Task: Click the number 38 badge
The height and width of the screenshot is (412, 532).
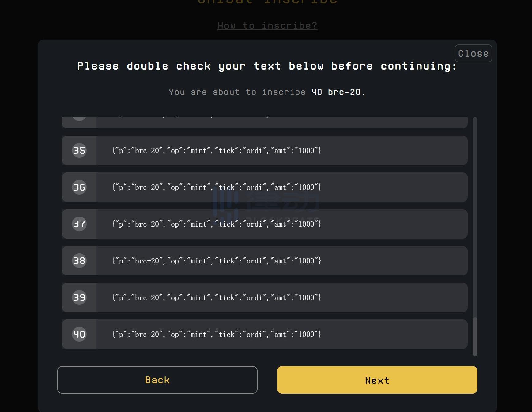Action: point(79,261)
